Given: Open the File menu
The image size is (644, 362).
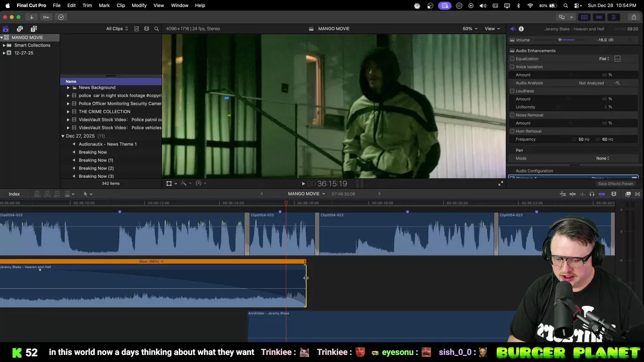Looking at the screenshot, I should click(57, 6).
